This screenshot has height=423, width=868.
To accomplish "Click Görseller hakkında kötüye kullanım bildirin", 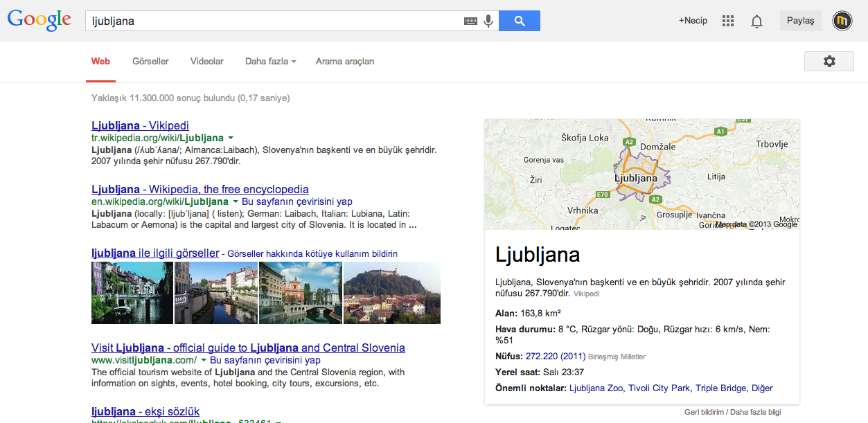I will (312, 254).
